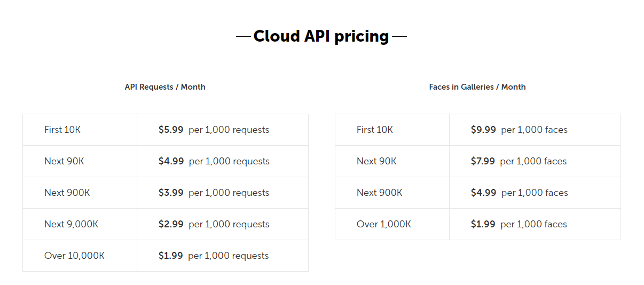The image size is (644, 285).
Task: Click the $4.99 per 1,000 requests price
Action: coord(214,161)
